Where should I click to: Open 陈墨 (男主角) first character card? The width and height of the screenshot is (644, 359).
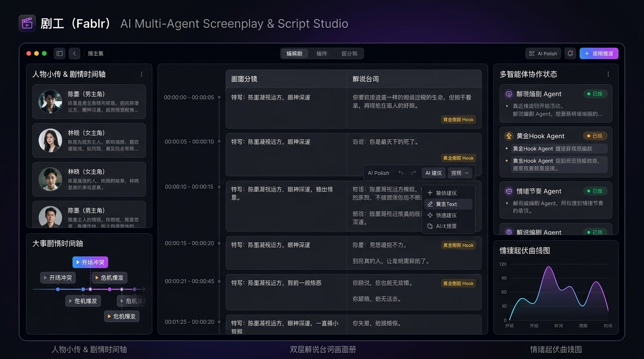click(89, 102)
